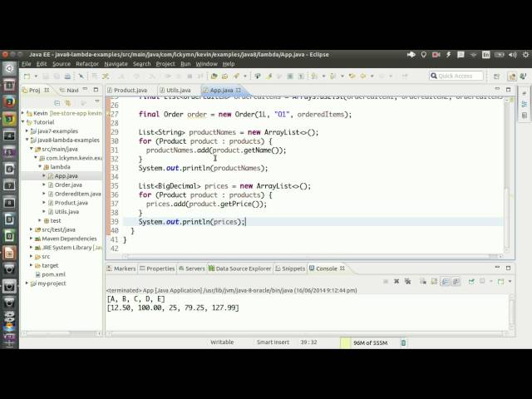Collapse all in Project Explorer toolbar
This screenshot has width=532, height=399.
tap(57, 102)
